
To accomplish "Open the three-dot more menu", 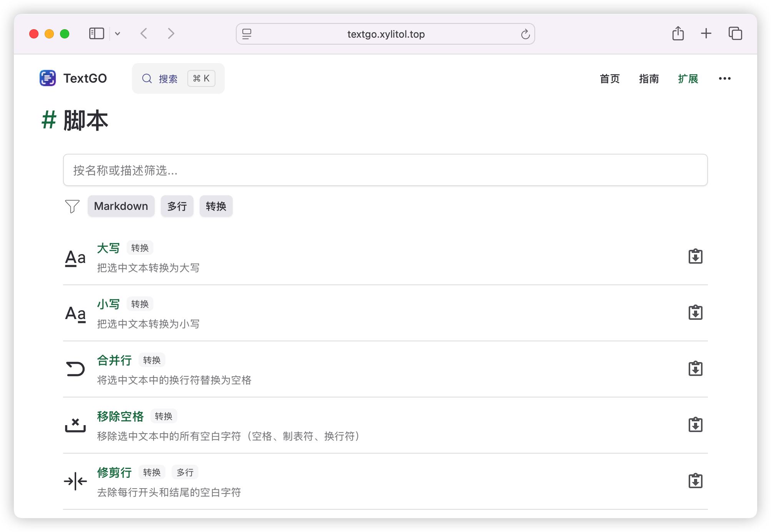I will pyautogui.click(x=724, y=78).
